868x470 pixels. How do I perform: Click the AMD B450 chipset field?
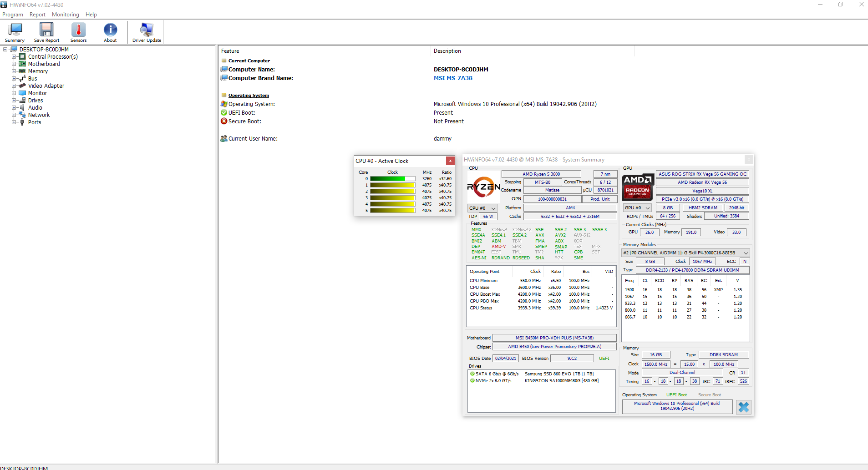coord(554,347)
